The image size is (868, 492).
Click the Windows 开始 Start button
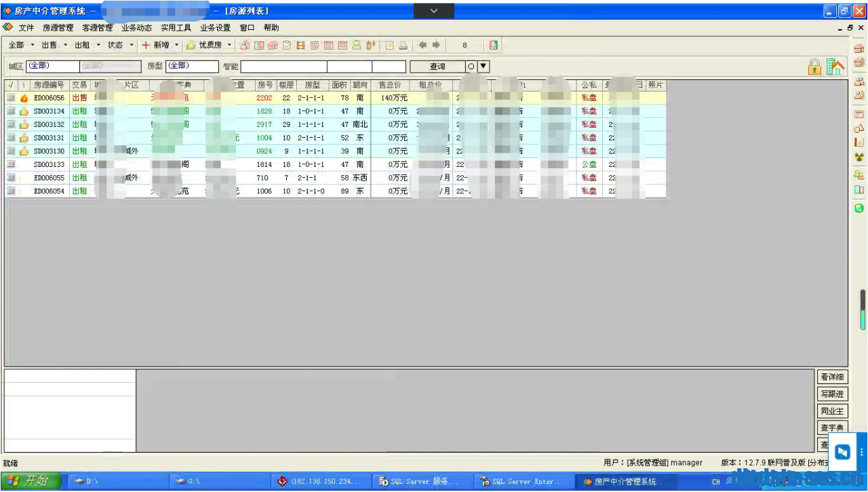(x=31, y=481)
